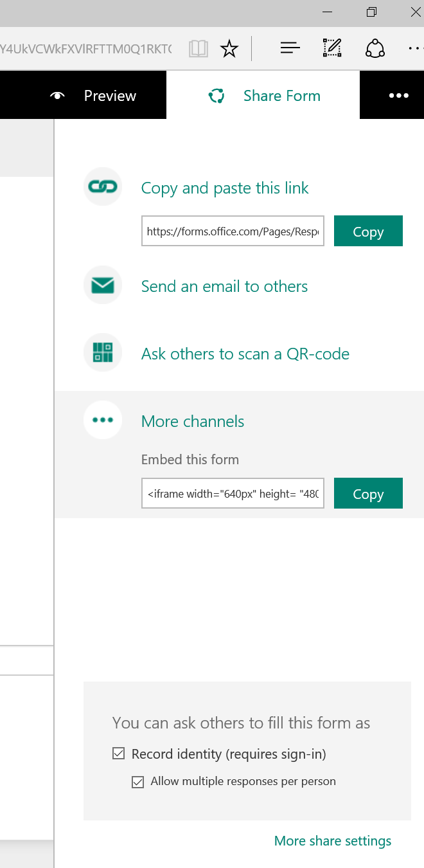
Task: Copy the form link URL
Action: tap(368, 231)
